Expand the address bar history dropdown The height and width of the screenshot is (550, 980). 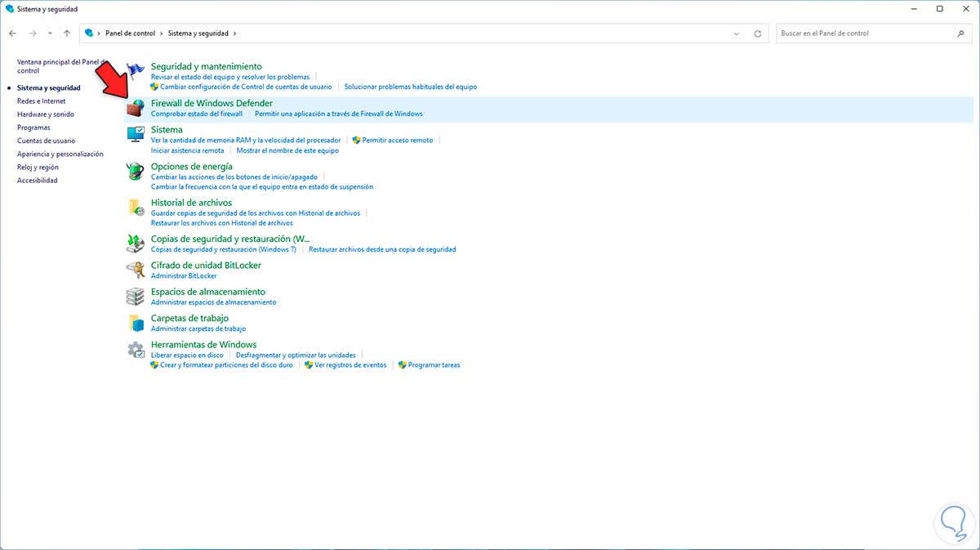737,34
